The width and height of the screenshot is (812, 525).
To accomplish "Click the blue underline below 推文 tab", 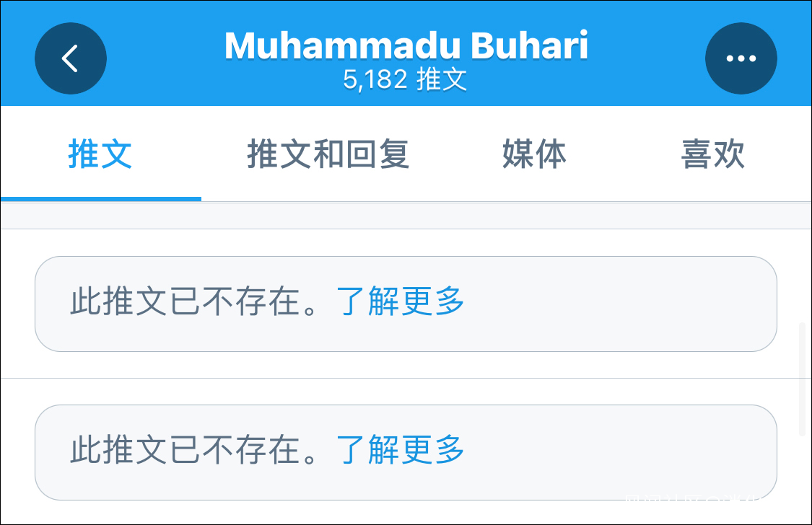I will (x=101, y=198).
